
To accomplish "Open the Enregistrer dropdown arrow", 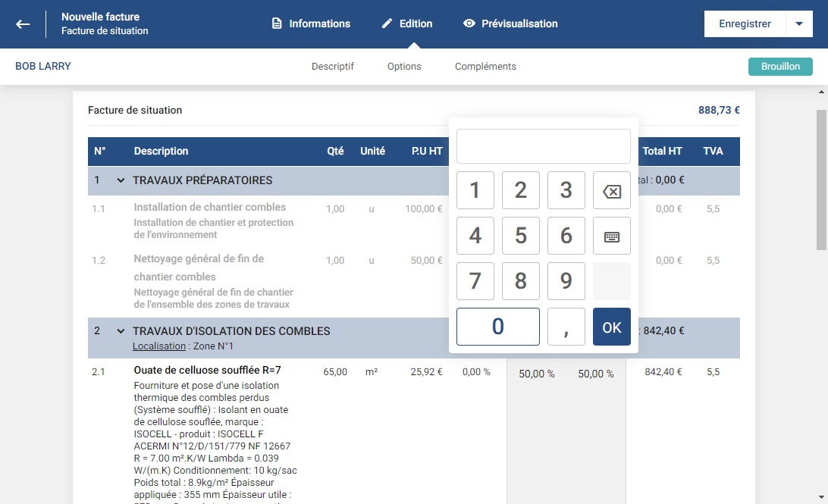I will (799, 24).
